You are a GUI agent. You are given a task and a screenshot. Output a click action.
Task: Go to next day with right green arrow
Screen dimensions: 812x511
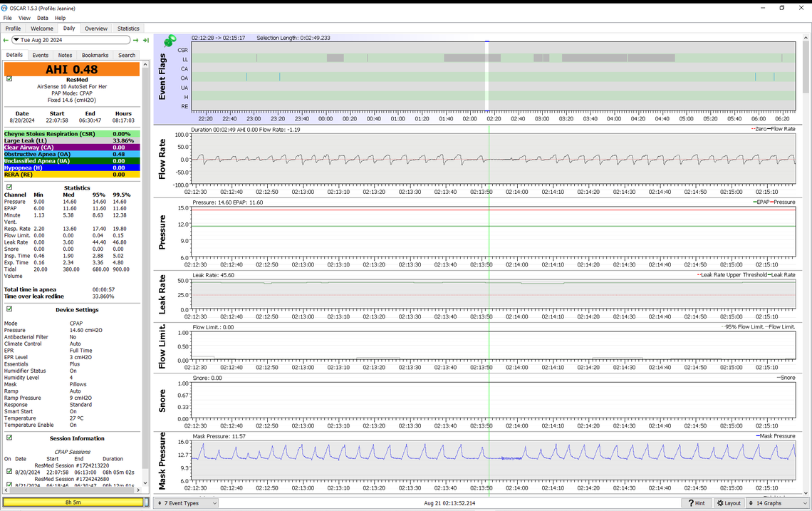[x=135, y=40]
